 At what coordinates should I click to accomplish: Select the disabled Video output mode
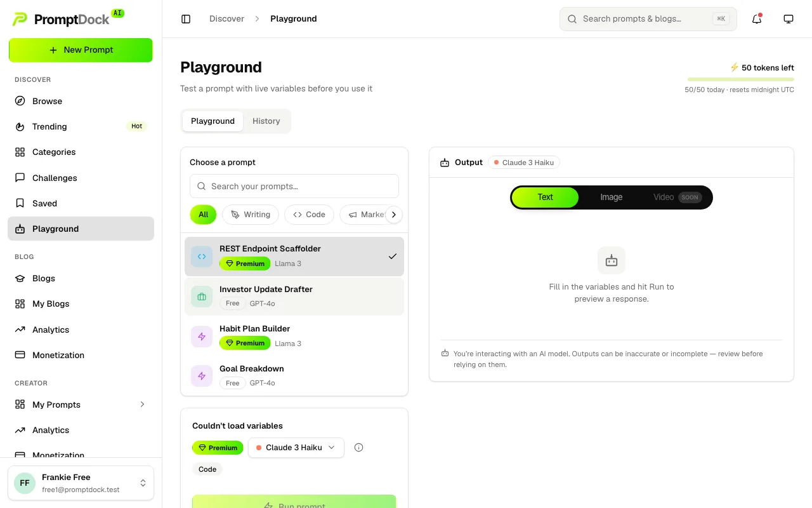coord(676,197)
